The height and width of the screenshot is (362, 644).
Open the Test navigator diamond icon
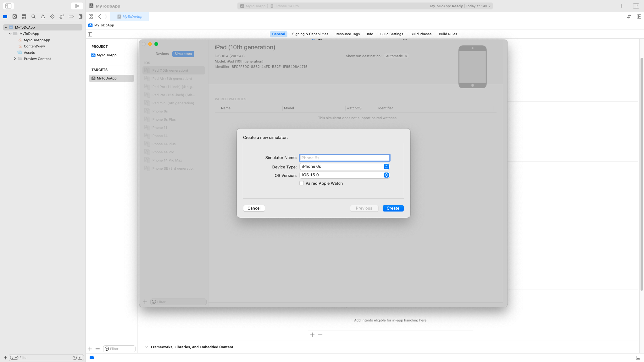(52, 16)
